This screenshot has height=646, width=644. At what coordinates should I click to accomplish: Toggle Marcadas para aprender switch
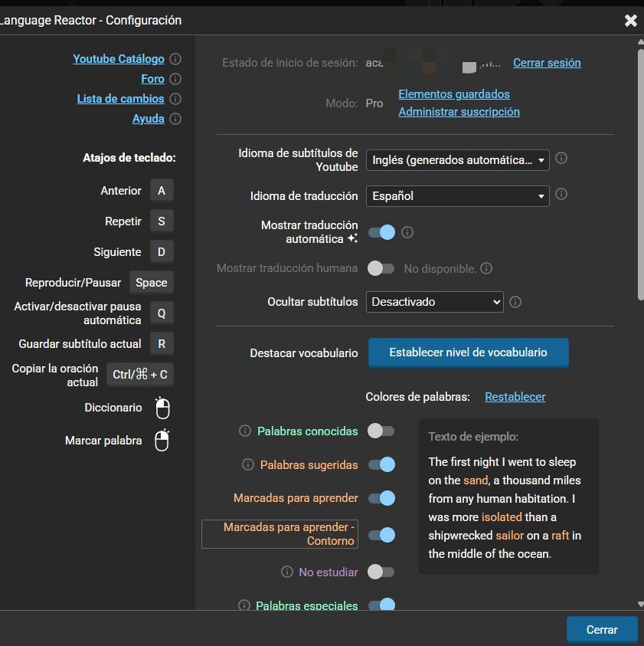pos(381,498)
